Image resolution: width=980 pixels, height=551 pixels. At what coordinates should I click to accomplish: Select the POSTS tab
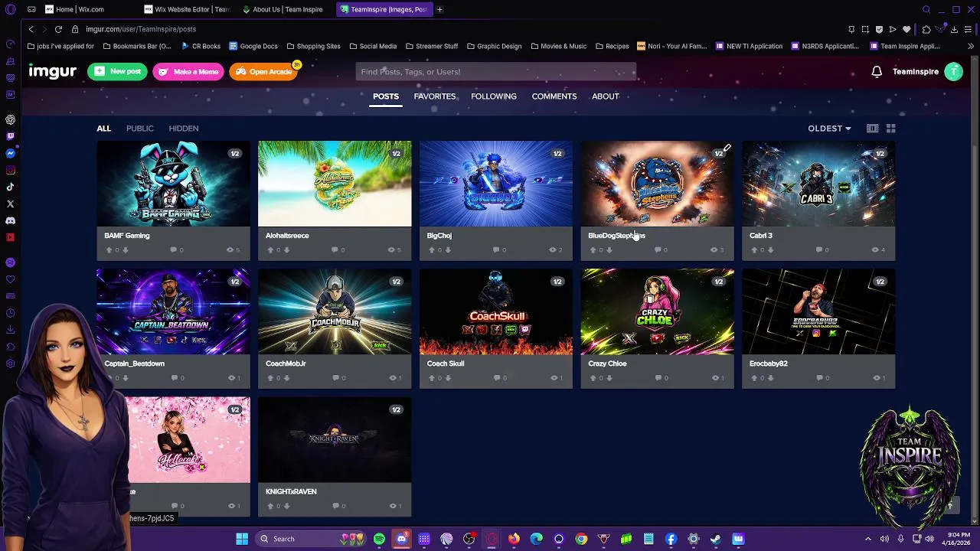(x=386, y=96)
